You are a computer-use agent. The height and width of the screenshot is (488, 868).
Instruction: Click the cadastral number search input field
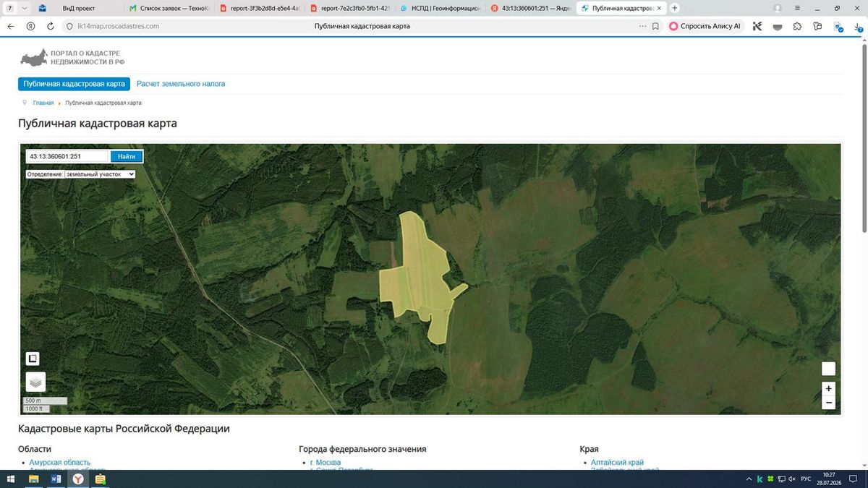(x=67, y=156)
